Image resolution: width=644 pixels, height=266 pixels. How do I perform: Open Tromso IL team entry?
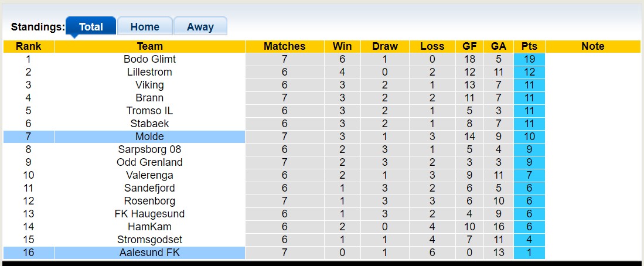(x=149, y=111)
